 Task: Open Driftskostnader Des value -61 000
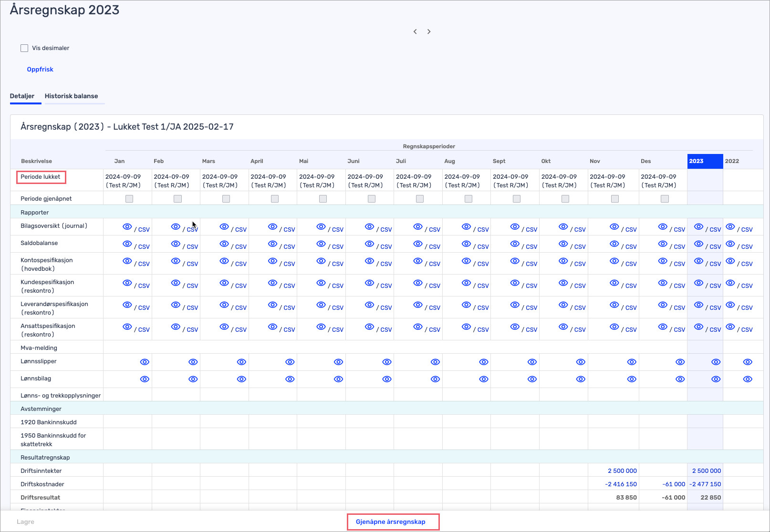(674, 484)
